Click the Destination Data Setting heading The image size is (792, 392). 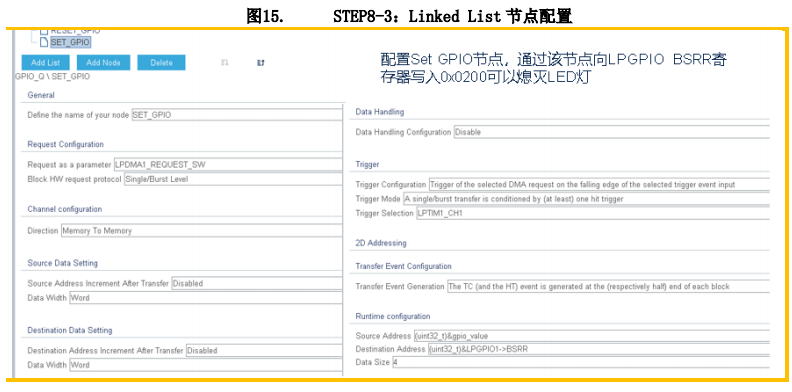pos(70,330)
